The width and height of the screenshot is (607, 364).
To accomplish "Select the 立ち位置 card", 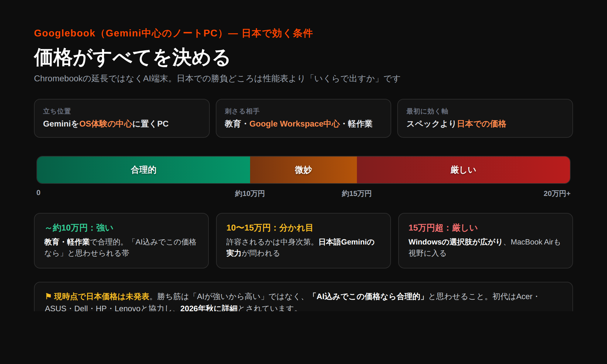I will point(122,118).
